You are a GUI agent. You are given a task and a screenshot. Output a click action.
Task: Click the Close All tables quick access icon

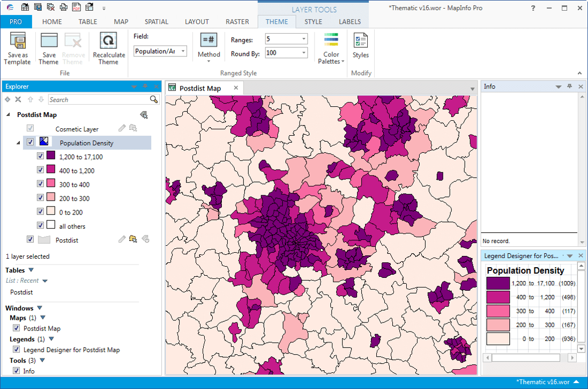[50, 7]
